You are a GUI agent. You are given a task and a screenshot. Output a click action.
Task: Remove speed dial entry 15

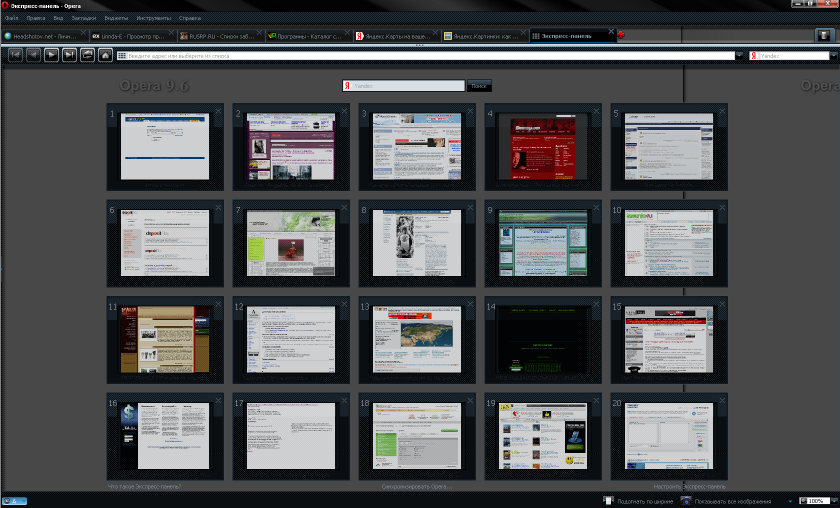coord(722,304)
